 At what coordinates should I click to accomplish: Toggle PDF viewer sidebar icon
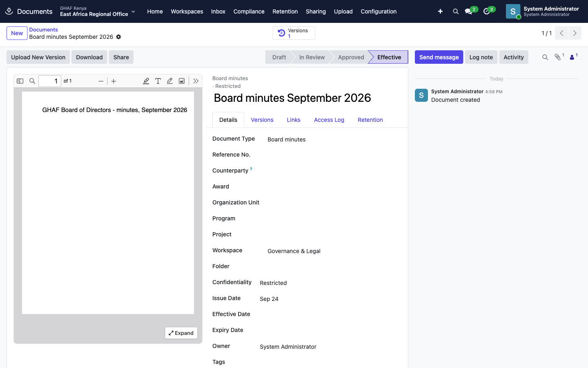(20, 81)
